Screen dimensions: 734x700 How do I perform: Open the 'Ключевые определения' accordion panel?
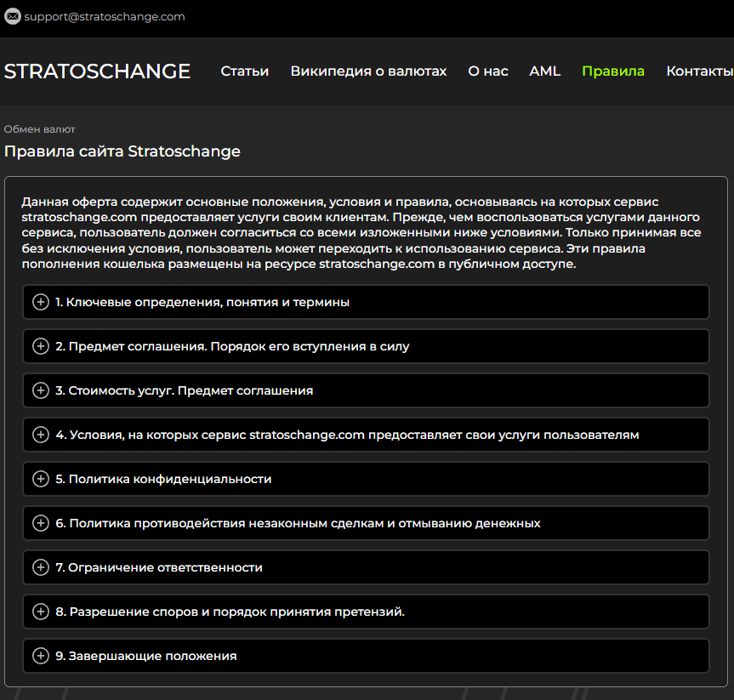[213, 301]
